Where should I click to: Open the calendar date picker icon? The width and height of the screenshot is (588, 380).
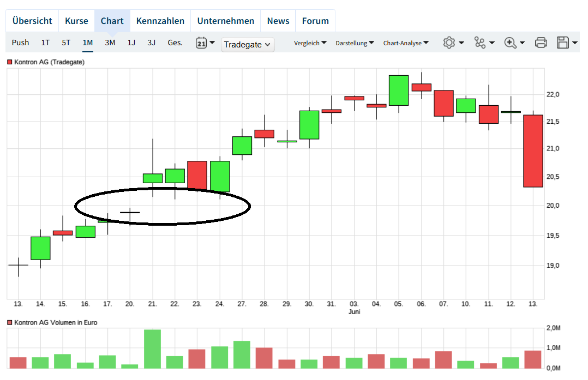coord(201,42)
